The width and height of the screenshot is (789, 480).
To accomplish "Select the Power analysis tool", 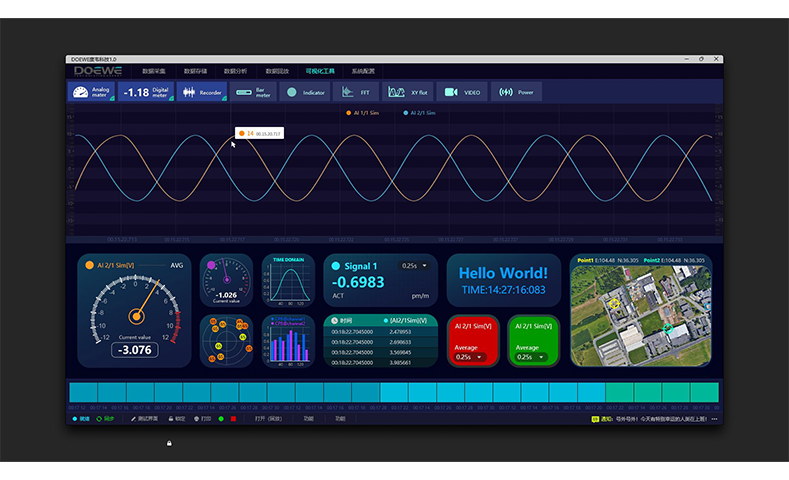I will (515, 92).
